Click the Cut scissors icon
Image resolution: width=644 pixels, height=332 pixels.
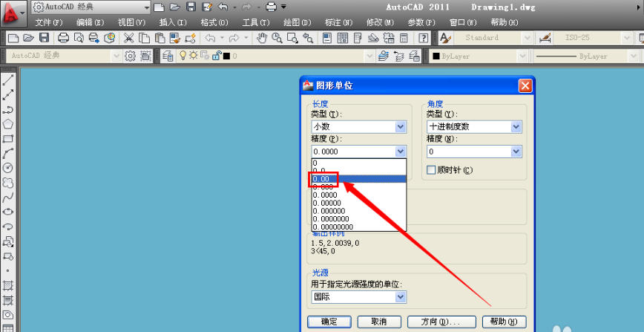pyautogui.click(x=129, y=39)
